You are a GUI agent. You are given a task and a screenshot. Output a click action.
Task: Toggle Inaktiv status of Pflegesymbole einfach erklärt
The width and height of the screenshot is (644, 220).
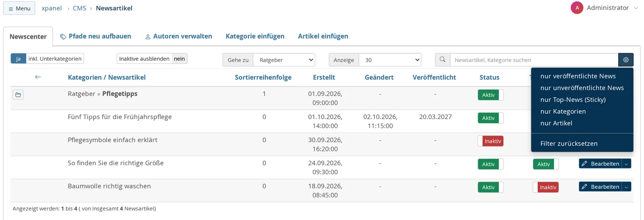491,141
